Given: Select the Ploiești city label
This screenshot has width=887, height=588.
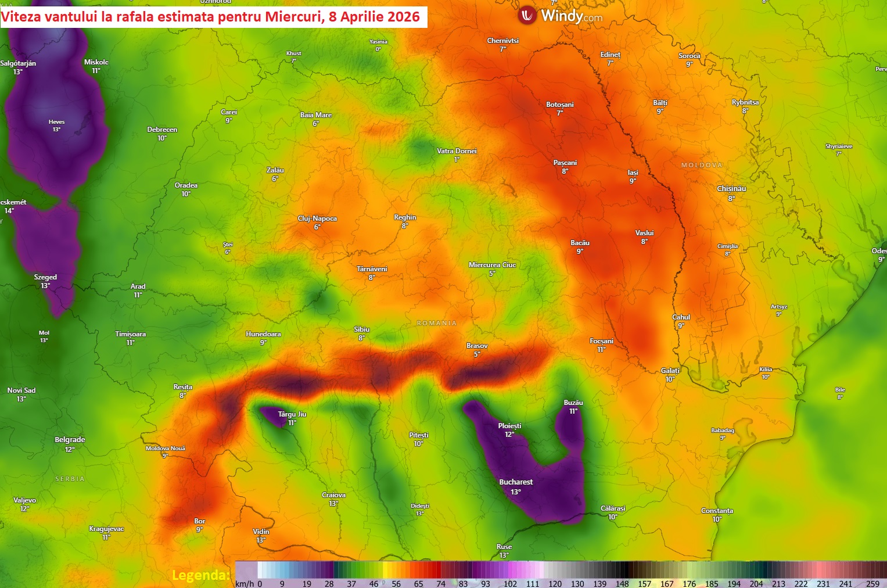Looking at the screenshot, I should 509,426.
